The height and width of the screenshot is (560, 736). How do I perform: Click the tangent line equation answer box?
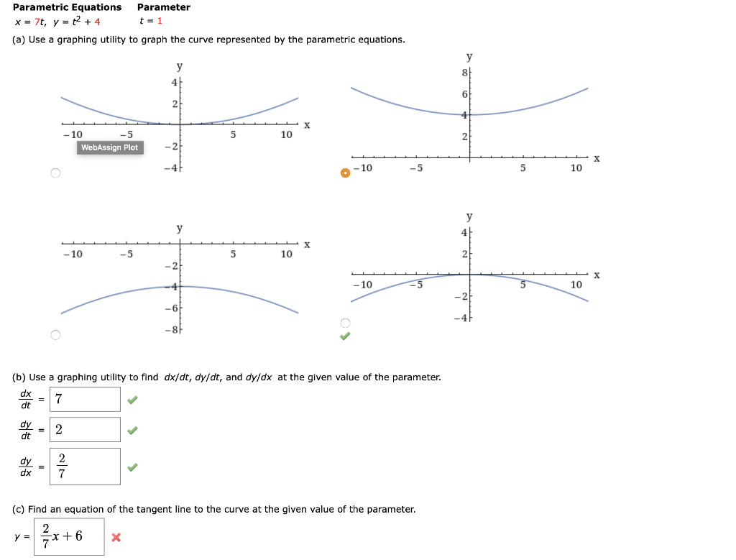click(x=68, y=536)
